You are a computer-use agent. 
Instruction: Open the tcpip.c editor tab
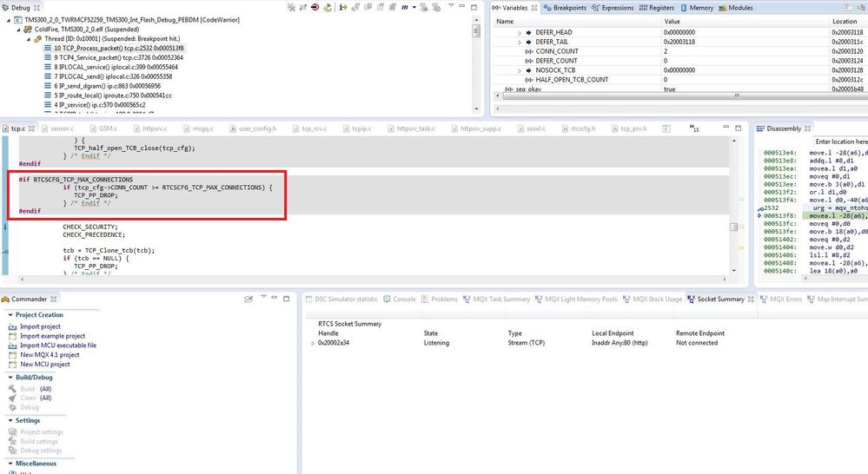pyautogui.click(x=357, y=128)
